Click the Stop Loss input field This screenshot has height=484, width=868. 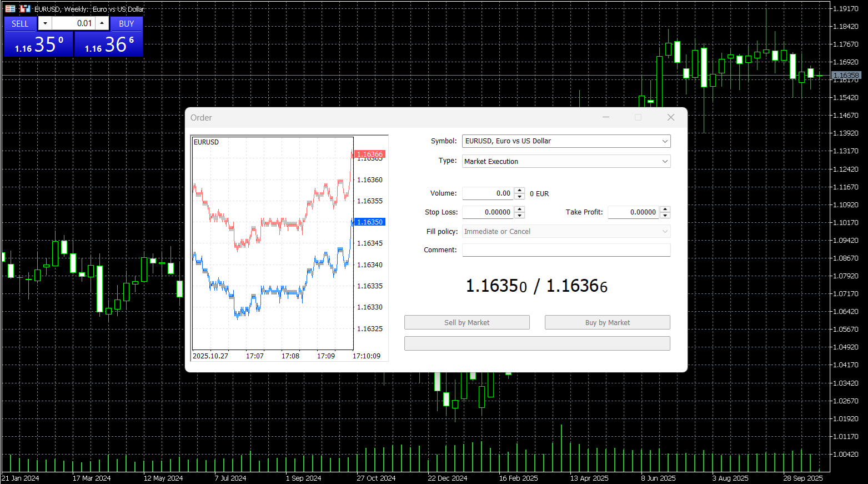click(488, 212)
